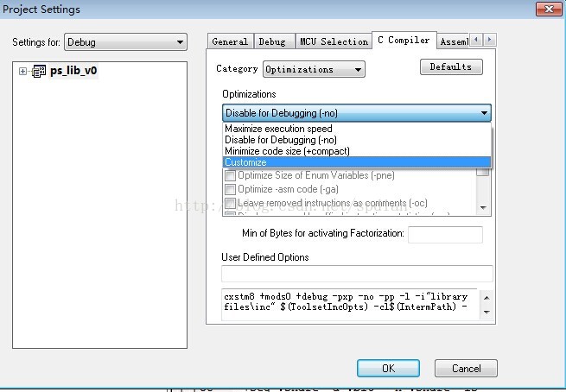
Task: Open the Assembler tab
Action: tap(454, 41)
